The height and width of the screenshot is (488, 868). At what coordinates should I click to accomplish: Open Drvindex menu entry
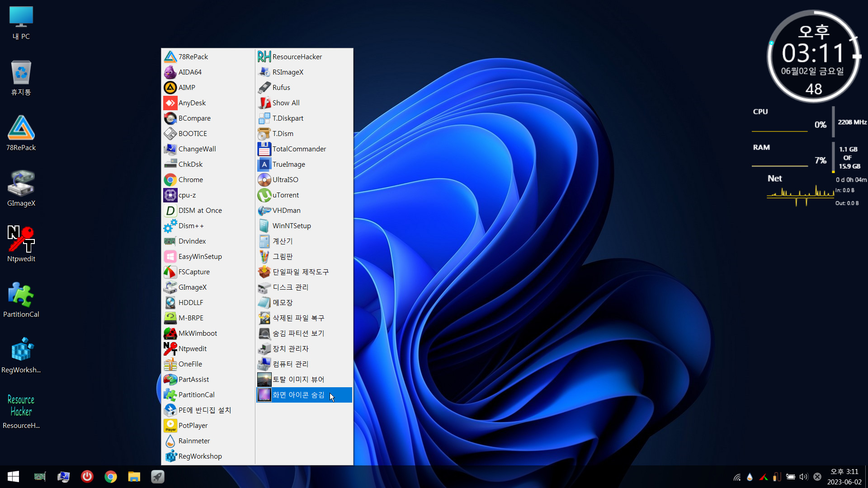(208, 241)
